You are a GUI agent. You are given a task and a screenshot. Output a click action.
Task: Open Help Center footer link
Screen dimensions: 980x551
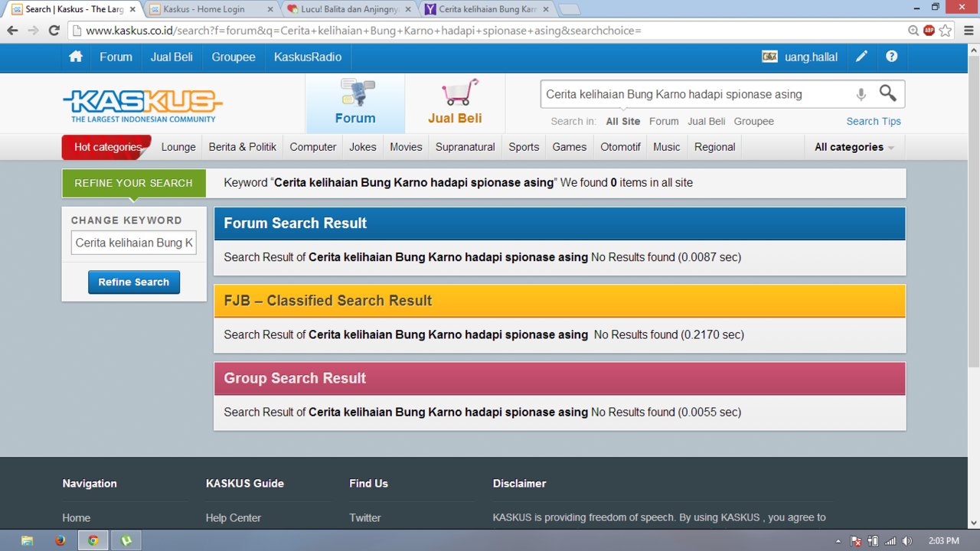[234, 518]
